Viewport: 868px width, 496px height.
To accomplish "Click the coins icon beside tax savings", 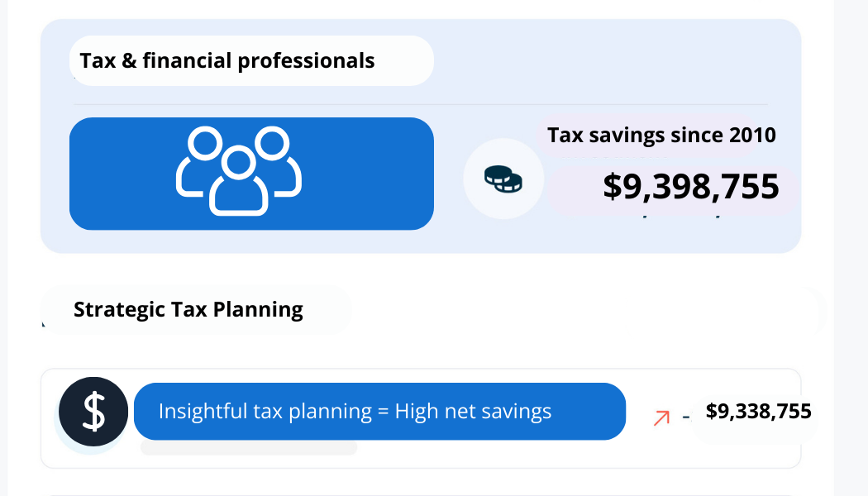I will tap(503, 178).
